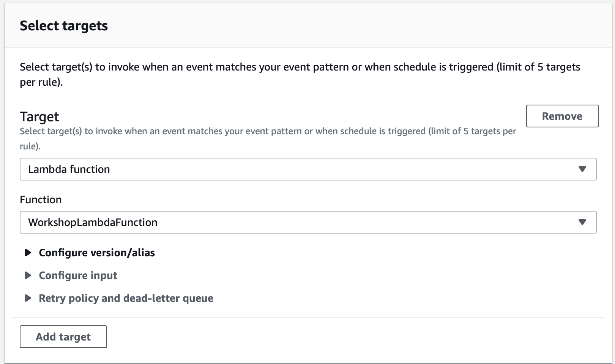The width and height of the screenshot is (615, 364).
Task: Click the Remove button for this target
Action: pyautogui.click(x=562, y=116)
